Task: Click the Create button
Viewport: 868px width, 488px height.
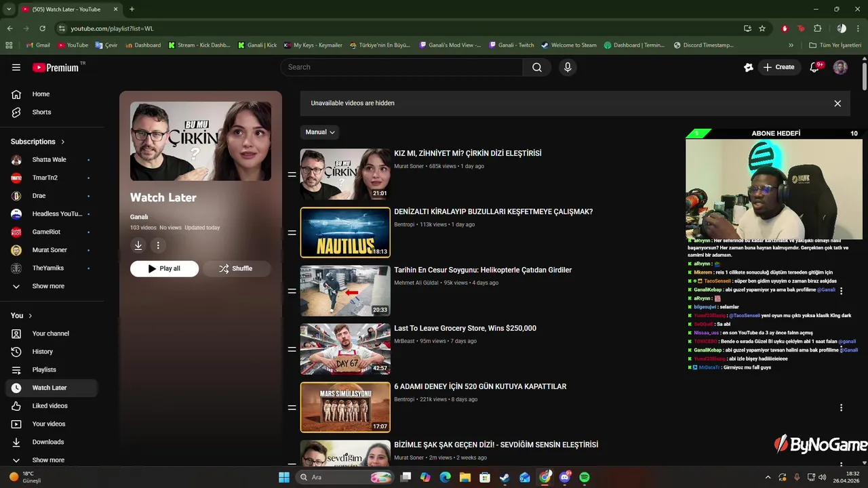Action: (x=778, y=67)
